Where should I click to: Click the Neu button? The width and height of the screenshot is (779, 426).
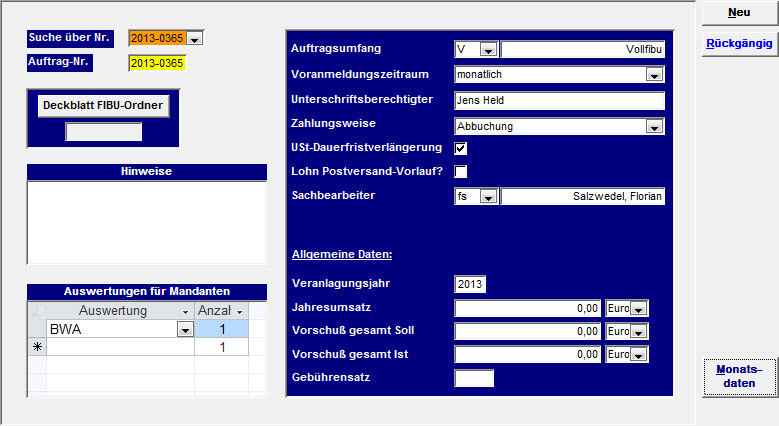(x=739, y=12)
